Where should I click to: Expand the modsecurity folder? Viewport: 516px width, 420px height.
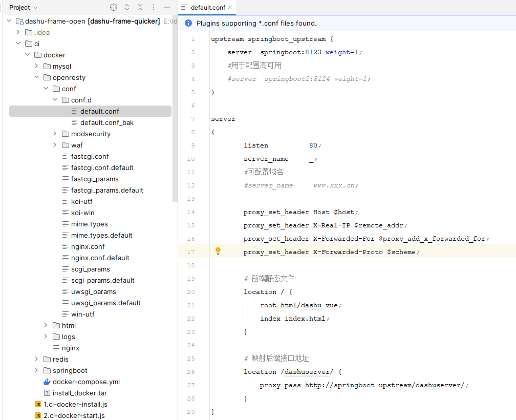click(55, 134)
